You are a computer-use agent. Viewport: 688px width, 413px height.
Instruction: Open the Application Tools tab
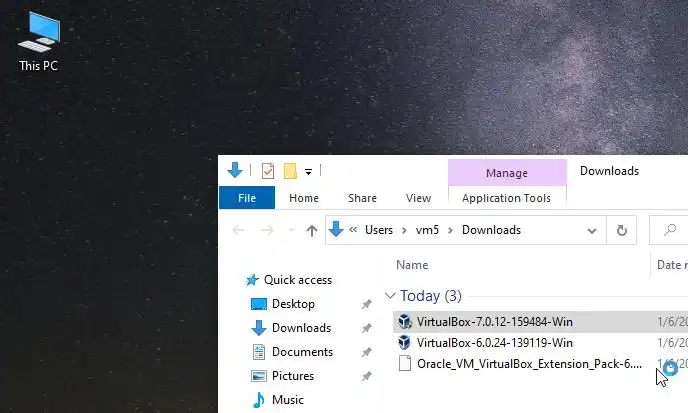[507, 198]
